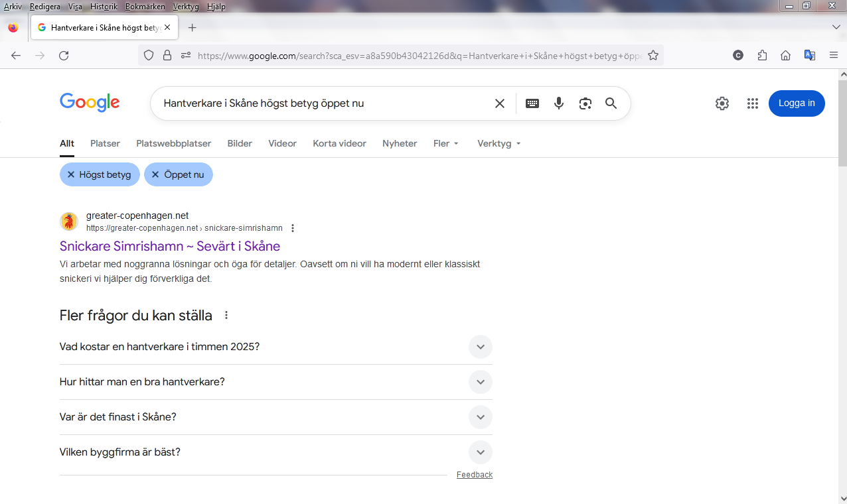Open the Bokmärken menu
The width and height of the screenshot is (847, 504).
tap(145, 7)
